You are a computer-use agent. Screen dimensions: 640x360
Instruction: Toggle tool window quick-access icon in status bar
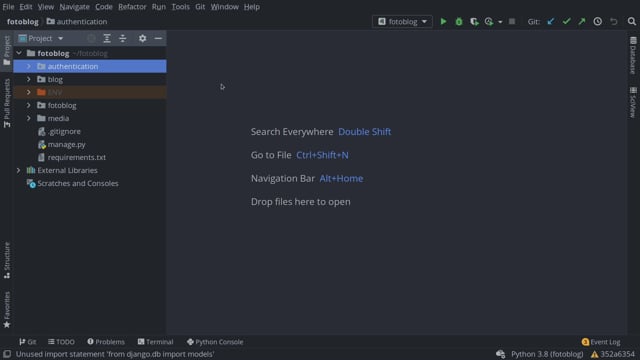tap(7, 354)
